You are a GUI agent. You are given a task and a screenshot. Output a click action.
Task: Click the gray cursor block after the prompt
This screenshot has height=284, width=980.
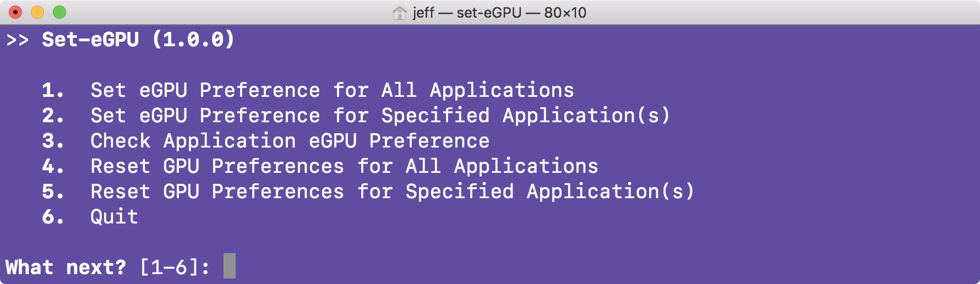[x=230, y=266]
